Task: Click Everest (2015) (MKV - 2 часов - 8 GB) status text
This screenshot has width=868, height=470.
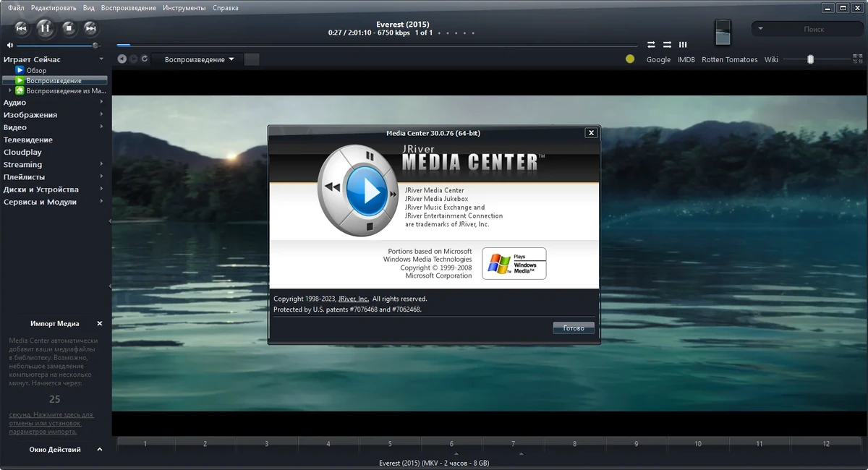Action: 434,463
